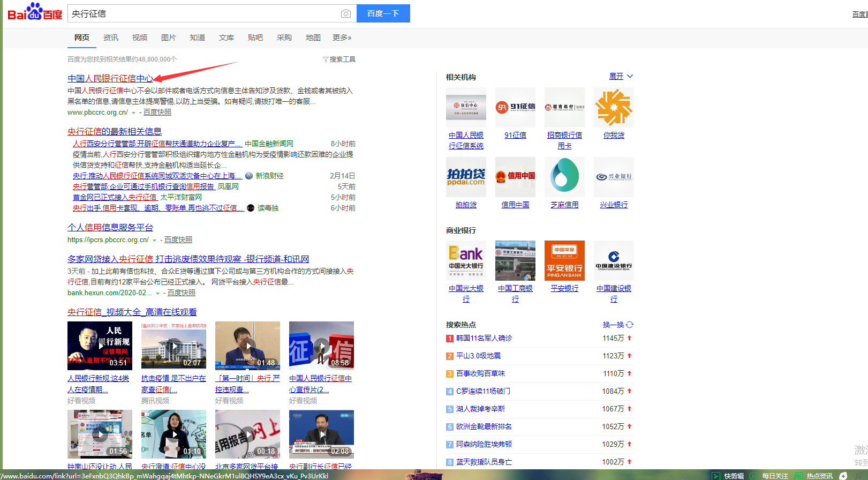The width and height of the screenshot is (868, 480).
Task: Play the 08:58 征信 video thumbnail
Action: tap(321, 346)
